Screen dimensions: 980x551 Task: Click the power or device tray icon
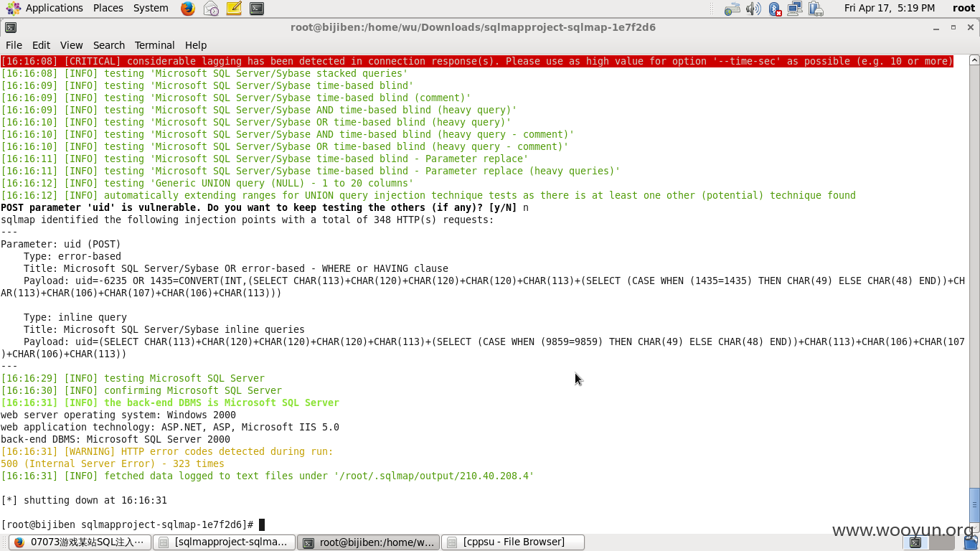tap(816, 9)
